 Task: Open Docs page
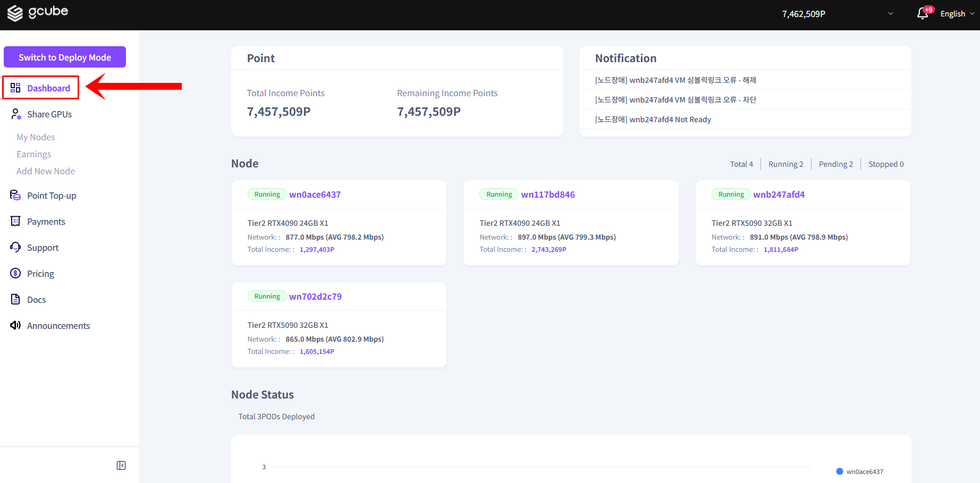coord(36,300)
